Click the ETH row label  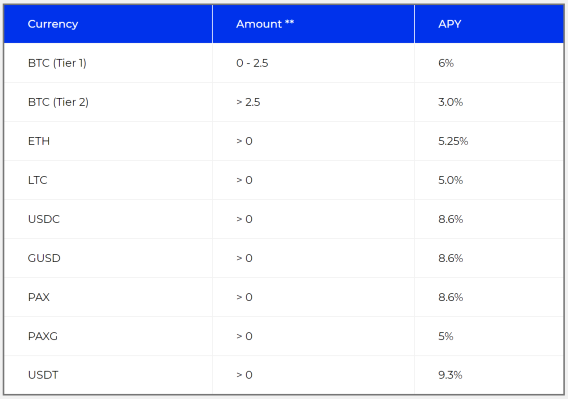(x=39, y=141)
